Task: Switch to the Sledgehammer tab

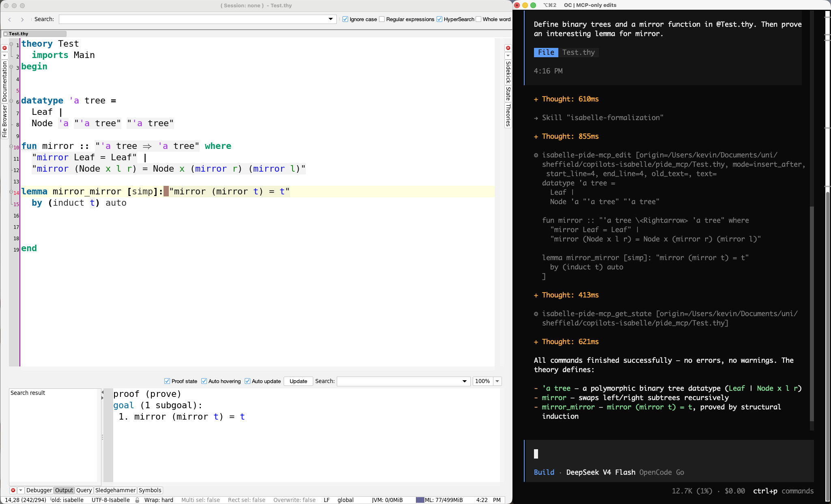Action: tap(115, 490)
